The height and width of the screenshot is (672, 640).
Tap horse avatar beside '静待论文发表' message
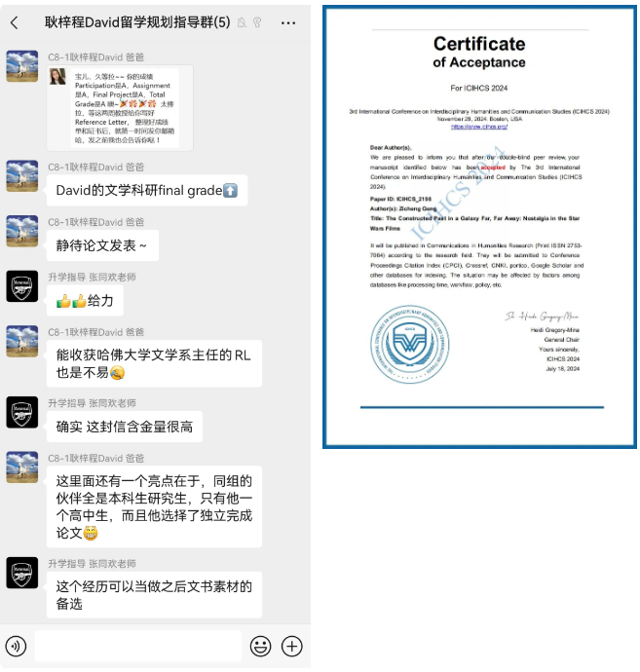click(x=21, y=231)
